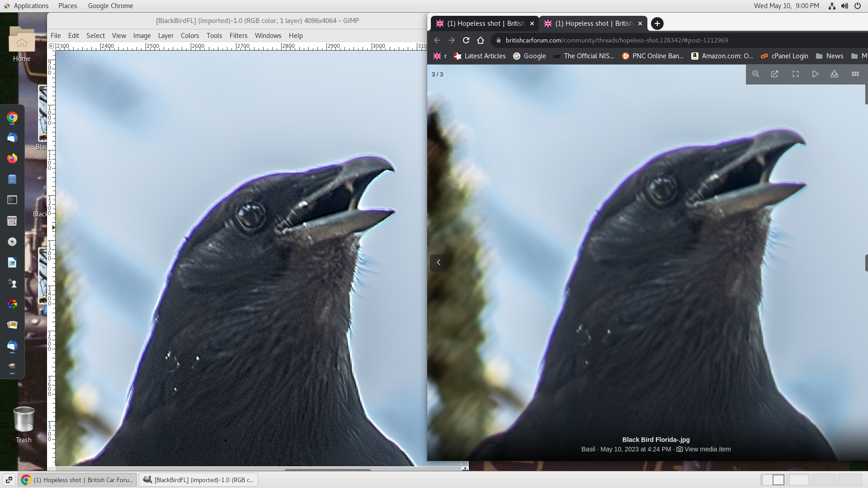Open the network status icon
The width and height of the screenshot is (868, 488).
[x=832, y=6]
